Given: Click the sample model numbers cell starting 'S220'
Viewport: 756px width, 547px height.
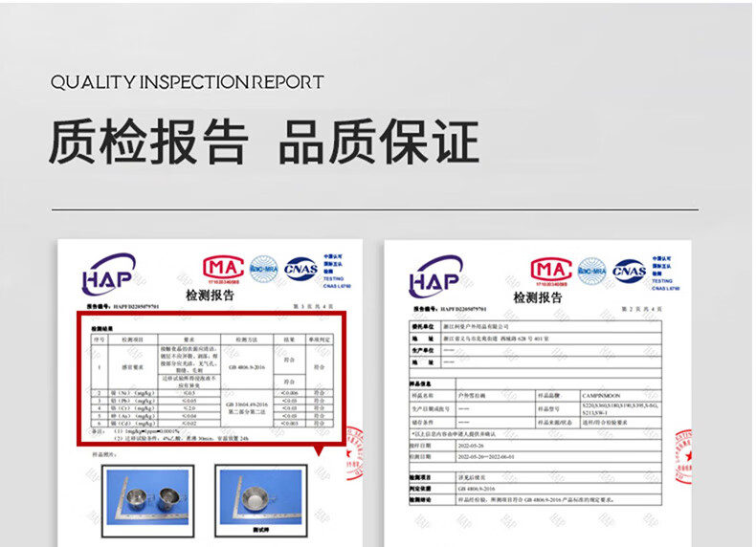Looking at the screenshot, I should click(x=621, y=409).
